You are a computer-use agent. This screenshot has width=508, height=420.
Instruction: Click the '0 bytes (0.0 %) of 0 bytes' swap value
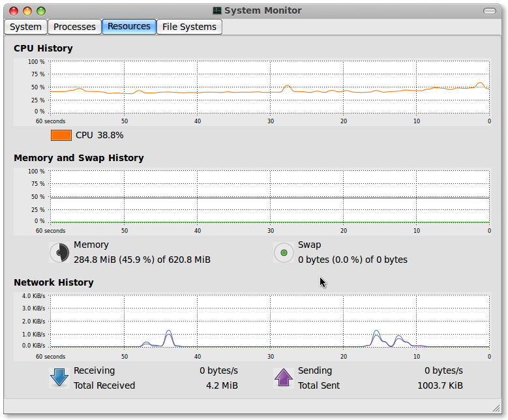353,260
